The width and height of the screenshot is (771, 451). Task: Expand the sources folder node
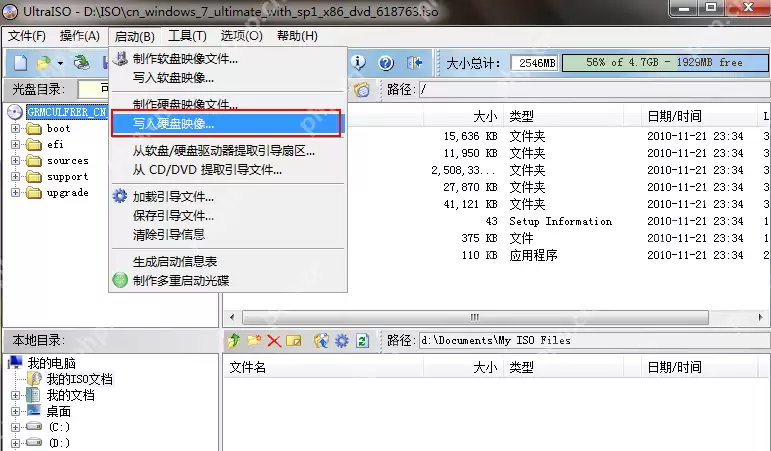point(15,160)
